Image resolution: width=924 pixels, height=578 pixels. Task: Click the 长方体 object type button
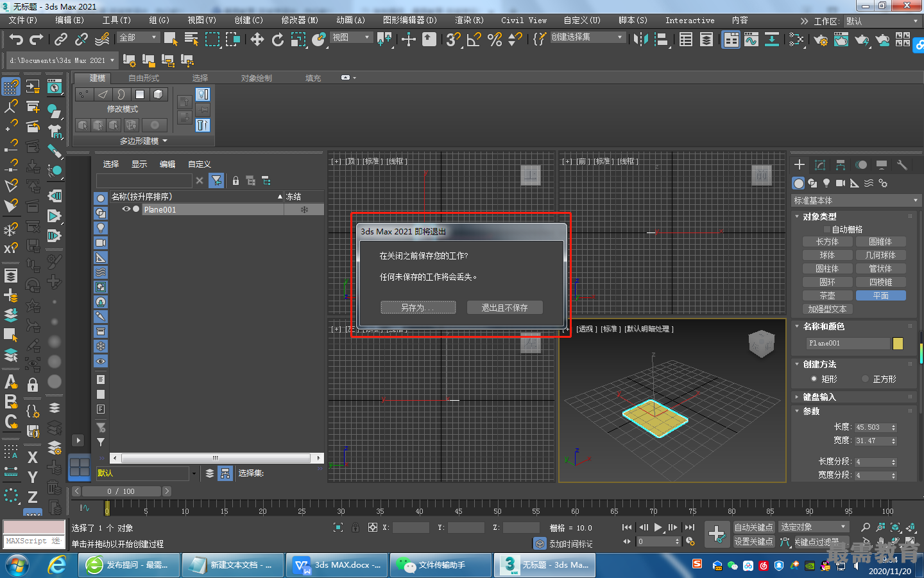coord(828,241)
